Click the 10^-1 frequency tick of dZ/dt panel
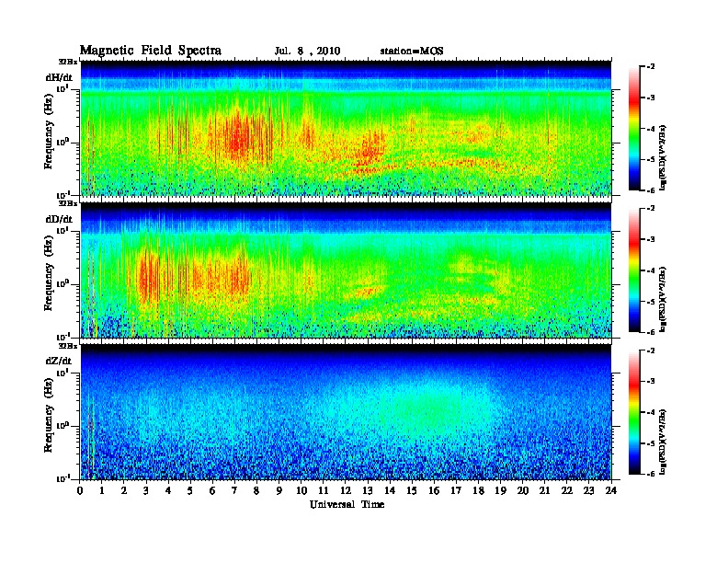728x563 pixels. click(x=62, y=478)
